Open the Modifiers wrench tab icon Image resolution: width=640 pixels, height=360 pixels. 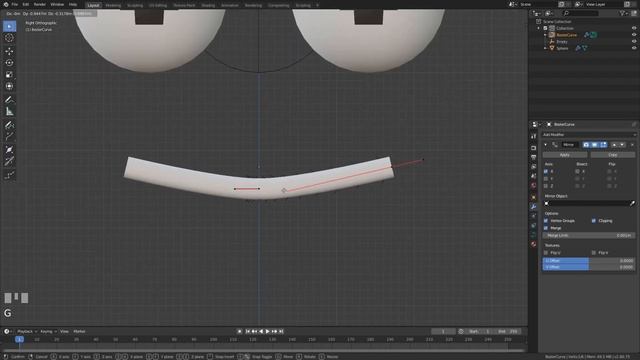coord(533,207)
